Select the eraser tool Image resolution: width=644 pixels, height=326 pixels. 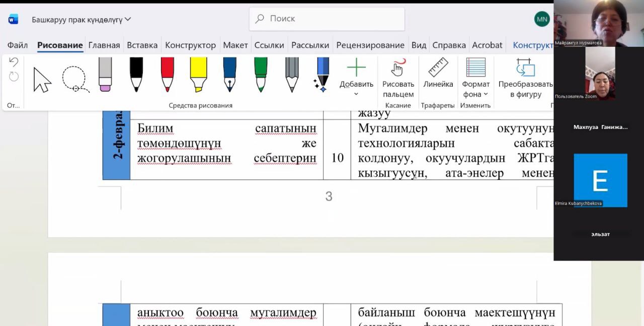(x=105, y=75)
